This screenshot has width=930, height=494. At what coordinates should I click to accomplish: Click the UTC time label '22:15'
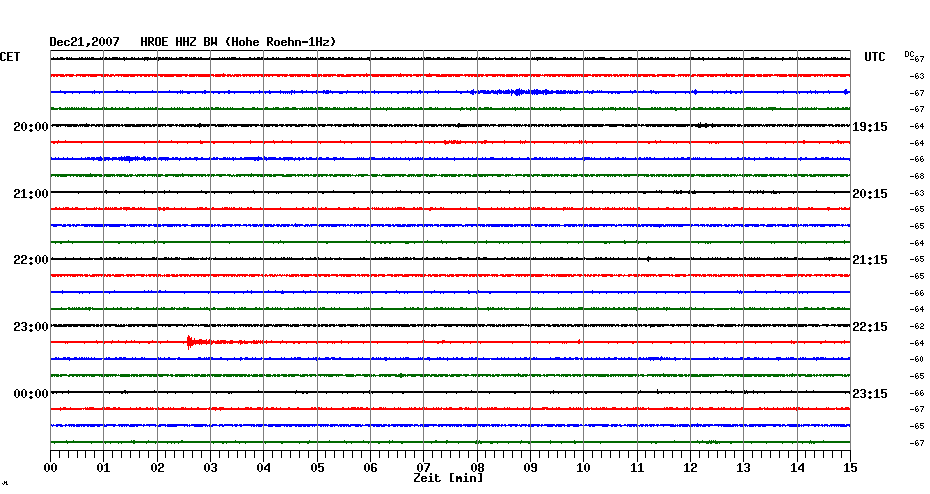(x=870, y=327)
